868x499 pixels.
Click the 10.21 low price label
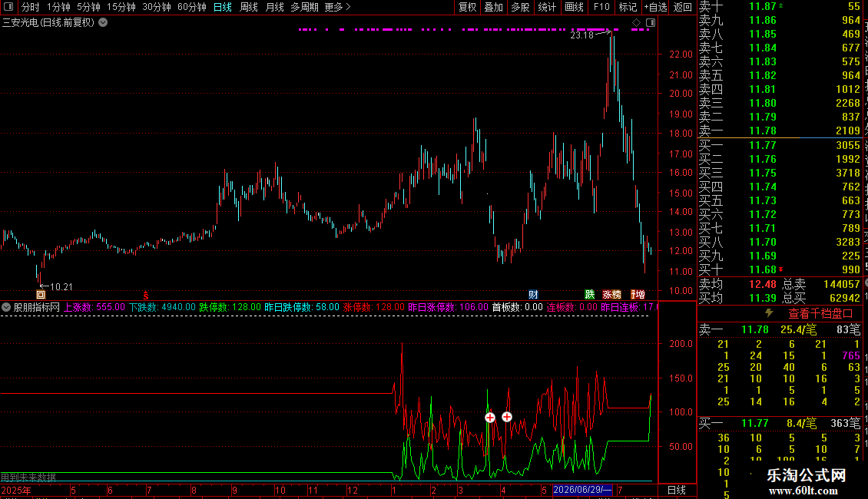[x=61, y=286]
